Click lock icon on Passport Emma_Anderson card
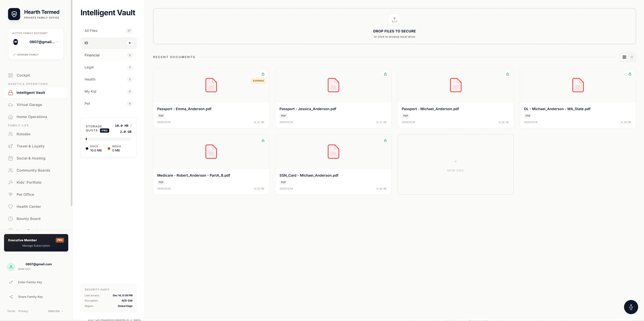The image size is (644, 321). 263,74
